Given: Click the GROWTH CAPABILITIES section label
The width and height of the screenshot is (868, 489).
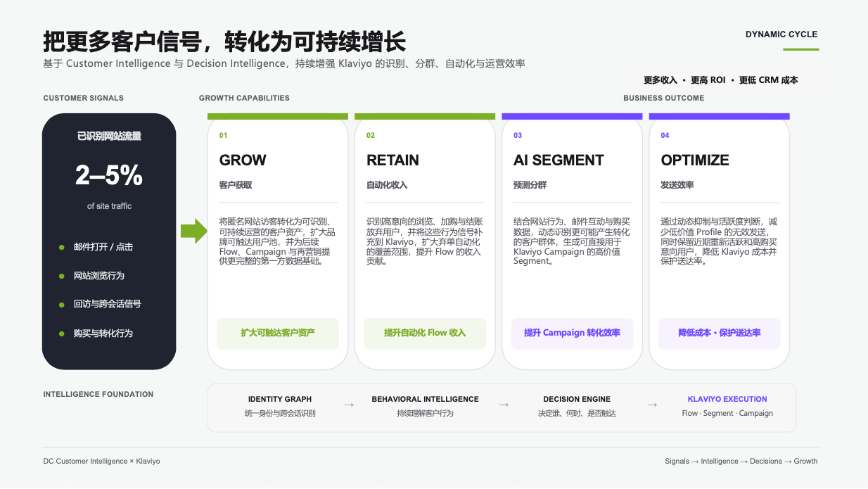Looking at the screenshot, I should pyautogui.click(x=244, y=98).
